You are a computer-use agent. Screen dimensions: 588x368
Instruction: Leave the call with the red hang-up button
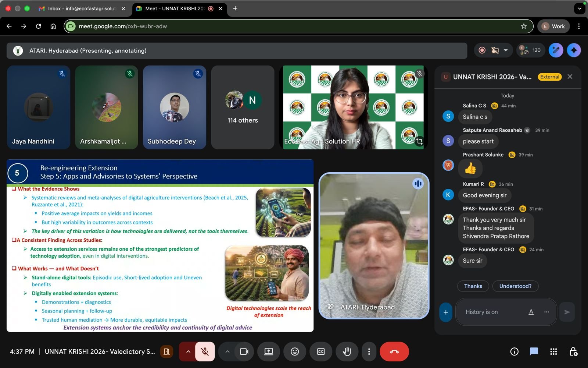(x=394, y=351)
